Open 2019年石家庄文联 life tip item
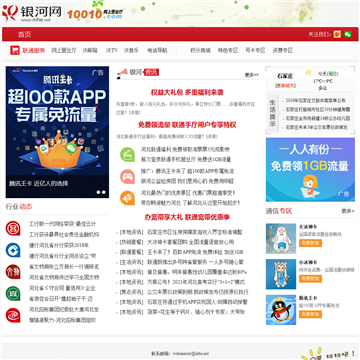 coord(315,100)
